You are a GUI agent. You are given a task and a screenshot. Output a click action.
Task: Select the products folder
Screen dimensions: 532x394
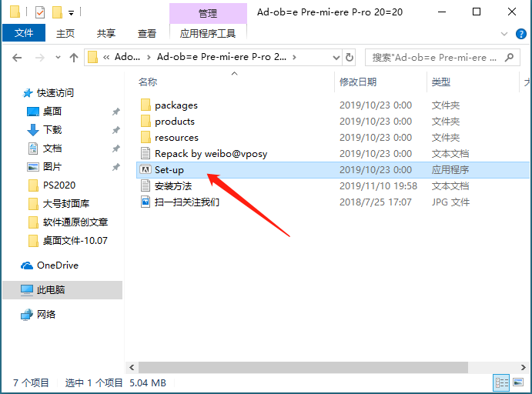(175, 122)
